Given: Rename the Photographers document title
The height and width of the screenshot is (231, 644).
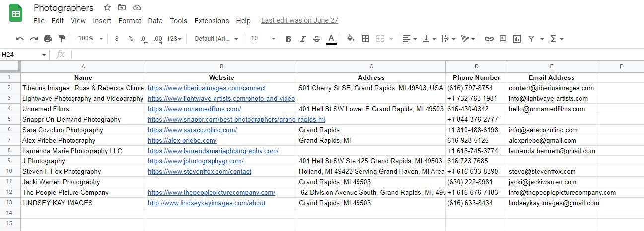Looking at the screenshot, I should click(x=64, y=8).
